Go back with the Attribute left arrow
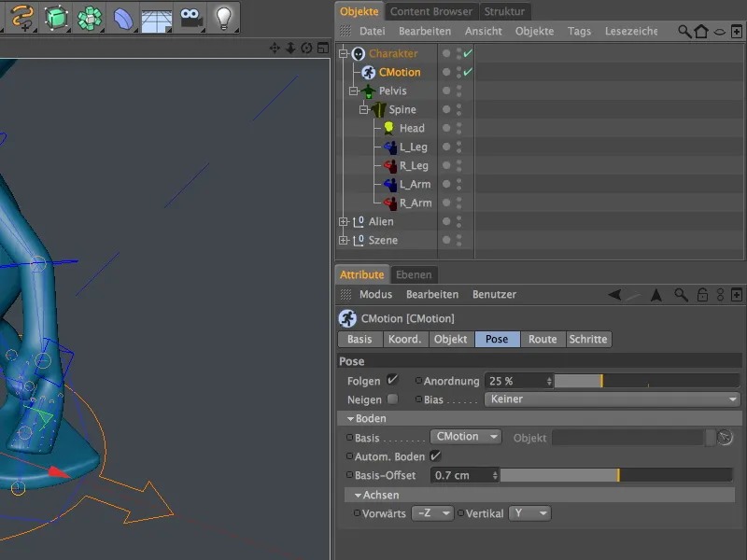747x560 pixels. click(614, 295)
